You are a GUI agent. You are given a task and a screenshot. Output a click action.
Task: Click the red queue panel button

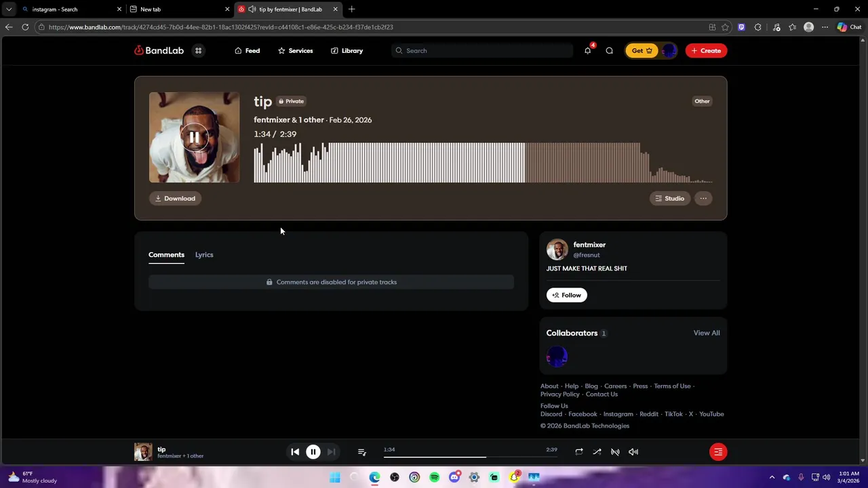click(x=718, y=452)
